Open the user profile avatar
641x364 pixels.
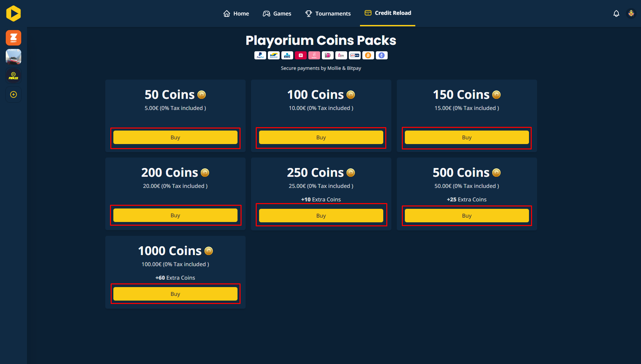[x=631, y=13]
